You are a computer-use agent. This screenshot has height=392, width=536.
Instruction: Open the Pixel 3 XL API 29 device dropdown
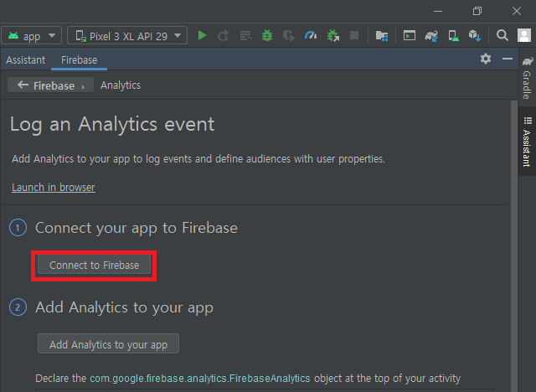pyautogui.click(x=127, y=35)
